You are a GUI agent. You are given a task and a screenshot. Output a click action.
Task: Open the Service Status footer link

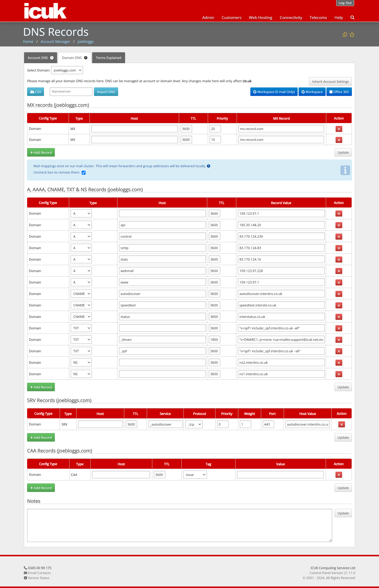39,578
